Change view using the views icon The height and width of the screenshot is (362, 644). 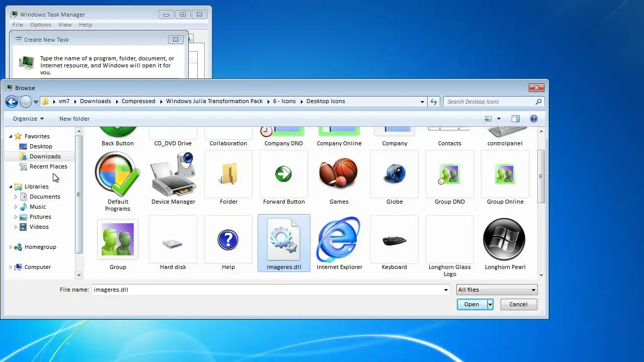point(488,119)
